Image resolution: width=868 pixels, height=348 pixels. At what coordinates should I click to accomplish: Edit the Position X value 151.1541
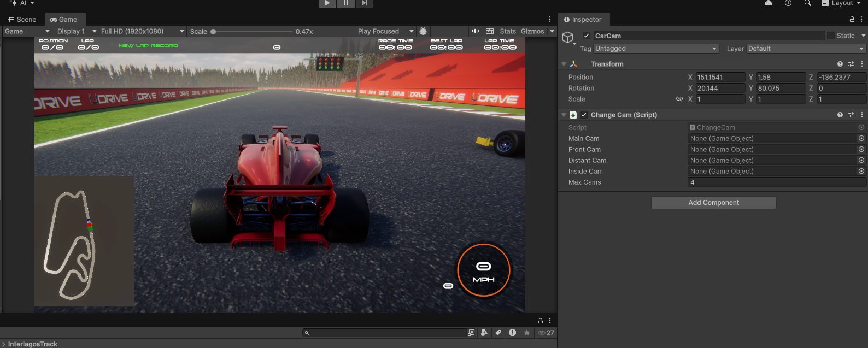coord(720,78)
